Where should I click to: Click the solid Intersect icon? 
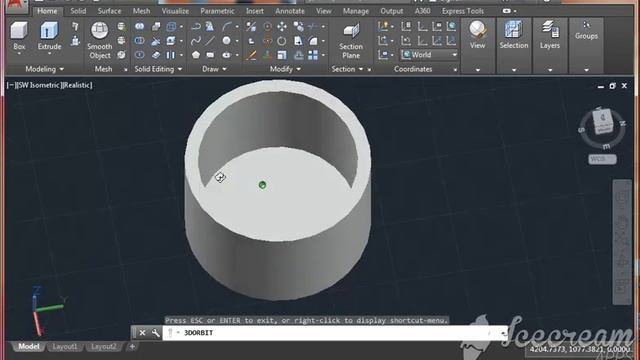140,55
